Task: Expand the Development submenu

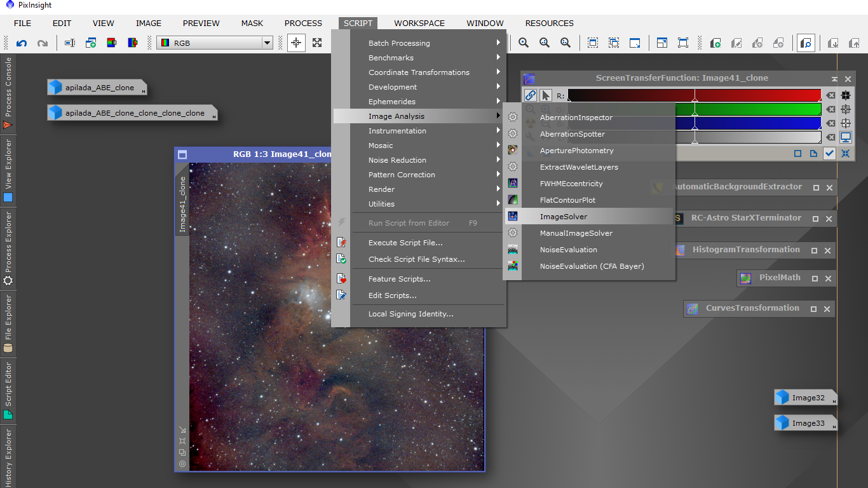Action: [x=419, y=87]
